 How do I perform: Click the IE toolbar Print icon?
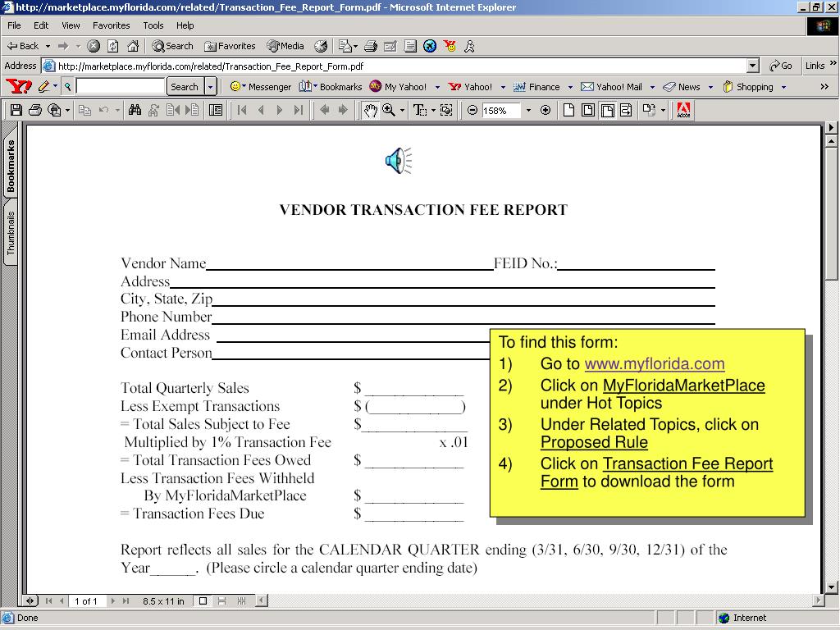coord(371,46)
